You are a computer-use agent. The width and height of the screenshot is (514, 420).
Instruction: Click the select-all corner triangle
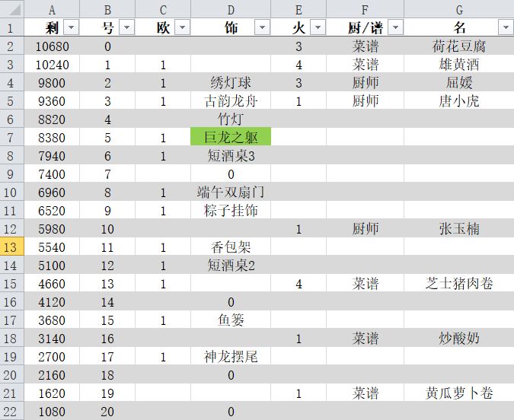point(12,9)
